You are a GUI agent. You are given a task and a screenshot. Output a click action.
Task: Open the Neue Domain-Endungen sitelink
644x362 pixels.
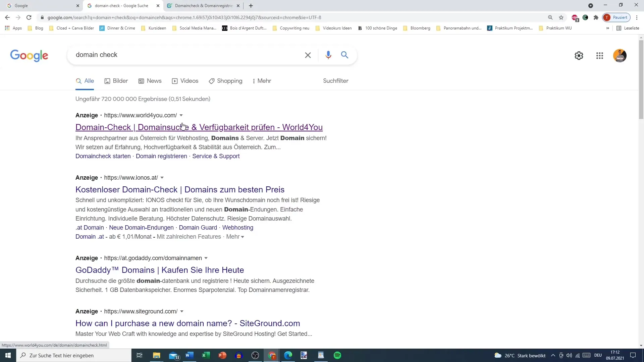coord(141,228)
